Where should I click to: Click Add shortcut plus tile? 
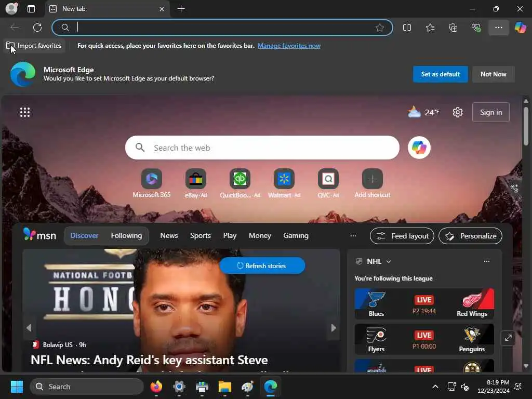[x=372, y=183]
